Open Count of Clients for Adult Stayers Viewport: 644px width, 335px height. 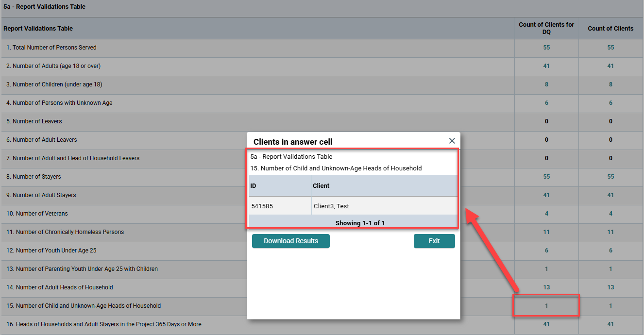tap(610, 195)
